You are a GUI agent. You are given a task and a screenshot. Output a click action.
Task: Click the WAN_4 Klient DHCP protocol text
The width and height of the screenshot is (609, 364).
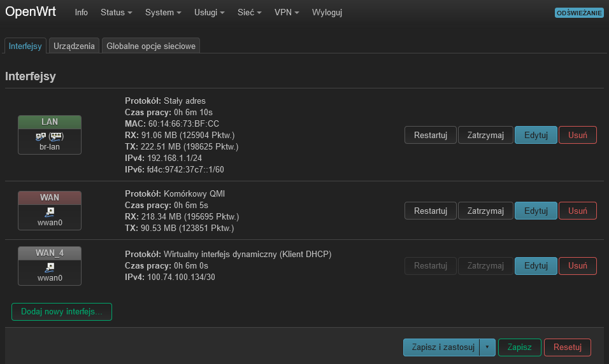(x=247, y=254)
